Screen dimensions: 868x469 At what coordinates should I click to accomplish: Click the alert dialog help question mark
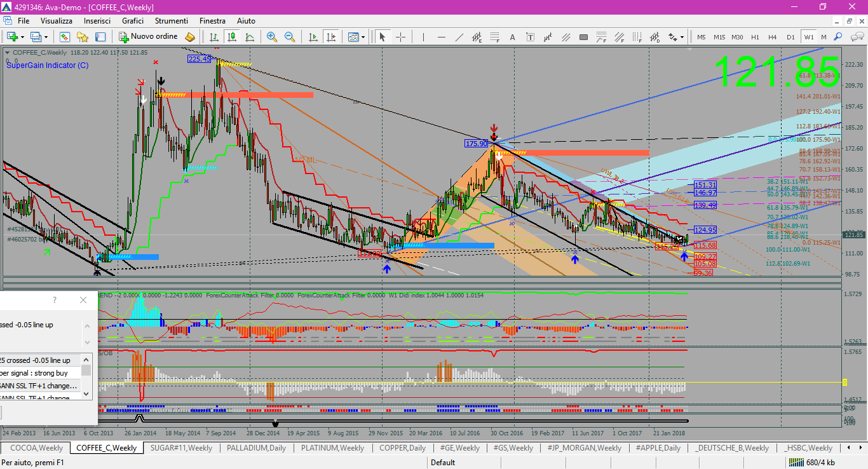[x=55, y=300]
